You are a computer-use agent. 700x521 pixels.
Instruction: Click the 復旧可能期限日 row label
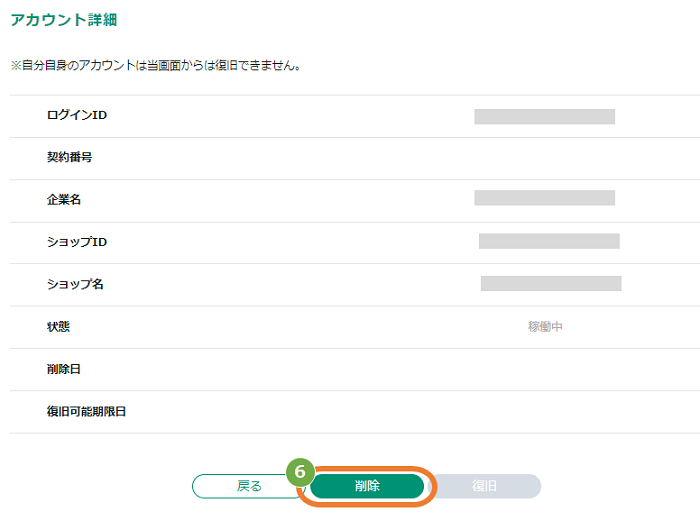pyautogui.click(x=86, y=411)
